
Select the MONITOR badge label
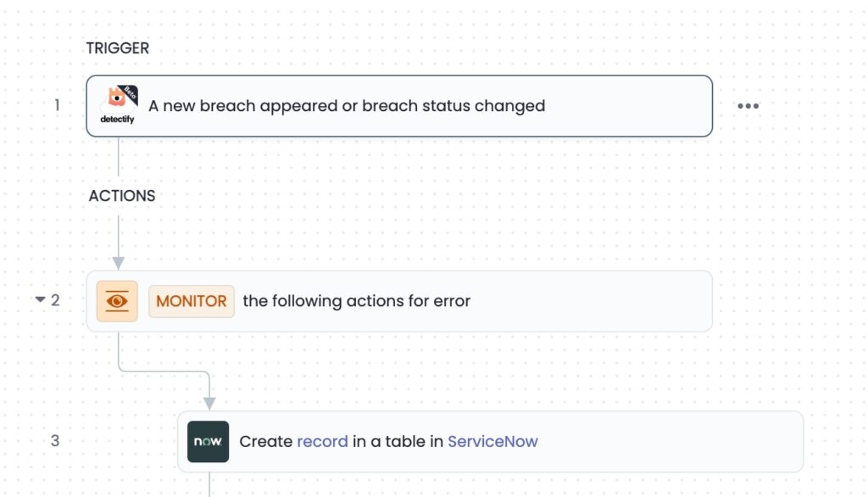tap(192, 301)
